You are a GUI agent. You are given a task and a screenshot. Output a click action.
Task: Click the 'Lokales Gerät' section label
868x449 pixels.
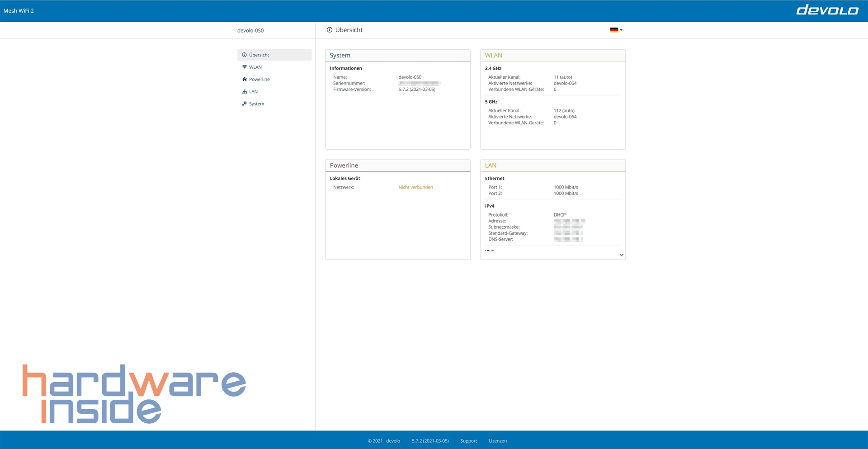pyautogui.click(x=345, y=179)
